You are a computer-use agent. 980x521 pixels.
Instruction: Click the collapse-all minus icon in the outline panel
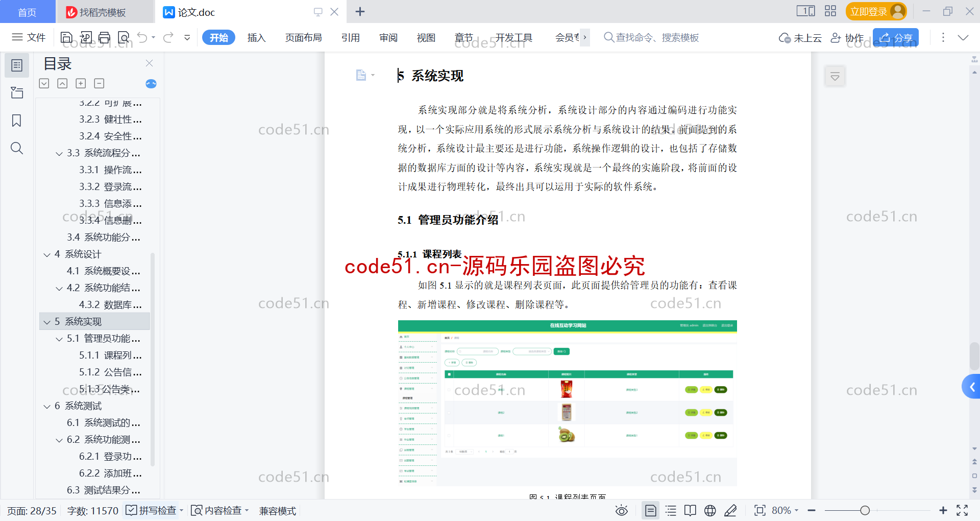point(99,83)
